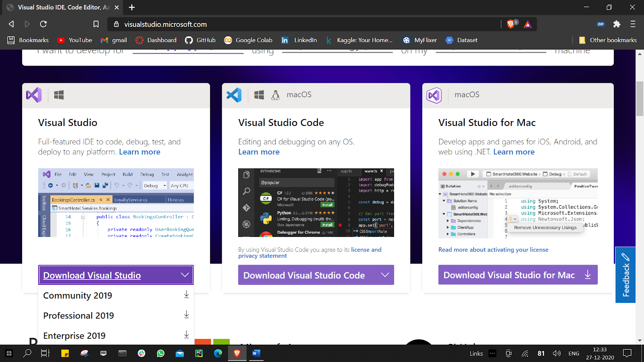Open the browser Extensions puzzle icon
Screen dimensions: 644x362
(617, 24)
